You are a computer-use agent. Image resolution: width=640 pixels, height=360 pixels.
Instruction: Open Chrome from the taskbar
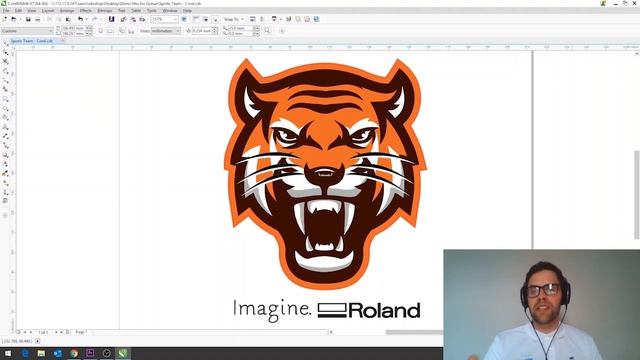click(74, 353)
